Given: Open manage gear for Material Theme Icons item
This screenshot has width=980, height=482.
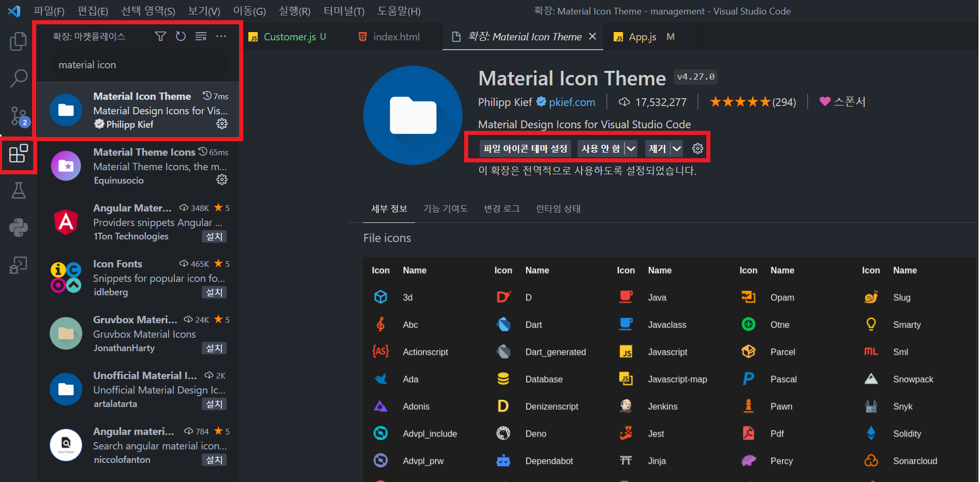Looking at the screenshot, I should (222, 179).
